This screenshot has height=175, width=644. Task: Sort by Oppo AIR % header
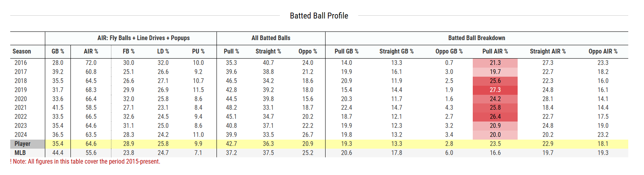[603, 52]
